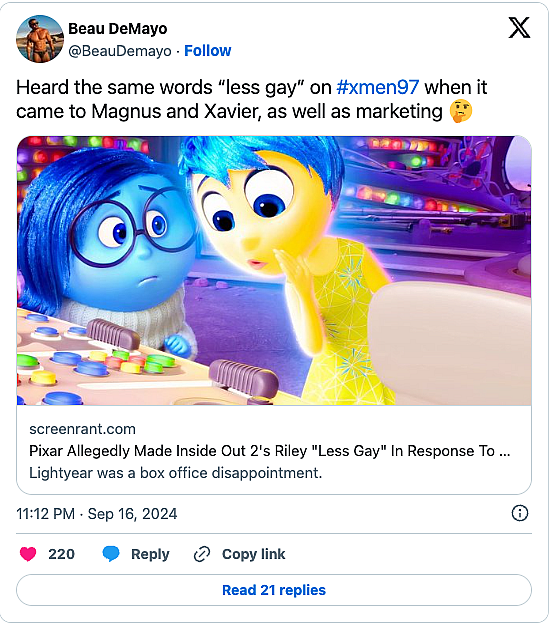Click the Lightyear box office description text
Image resolution: width=549 pixels, height=624 pixels.
[175, 473]
